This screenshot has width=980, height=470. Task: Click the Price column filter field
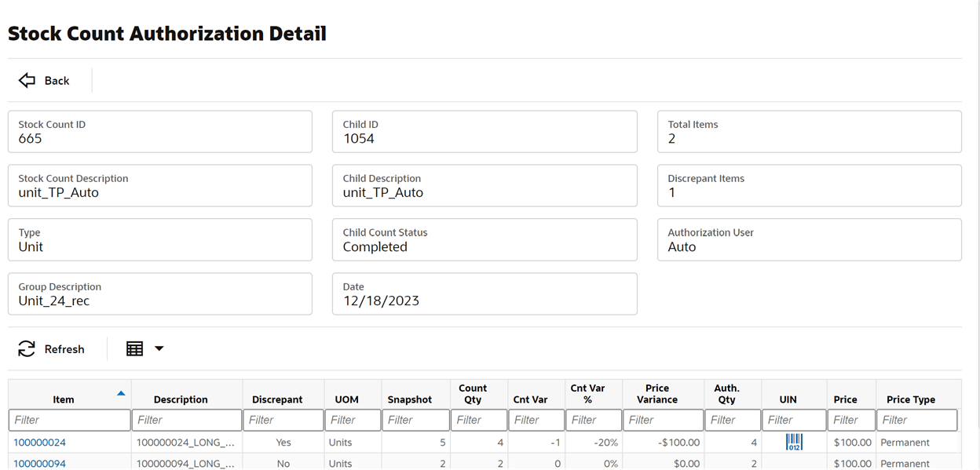coord(850,420)
